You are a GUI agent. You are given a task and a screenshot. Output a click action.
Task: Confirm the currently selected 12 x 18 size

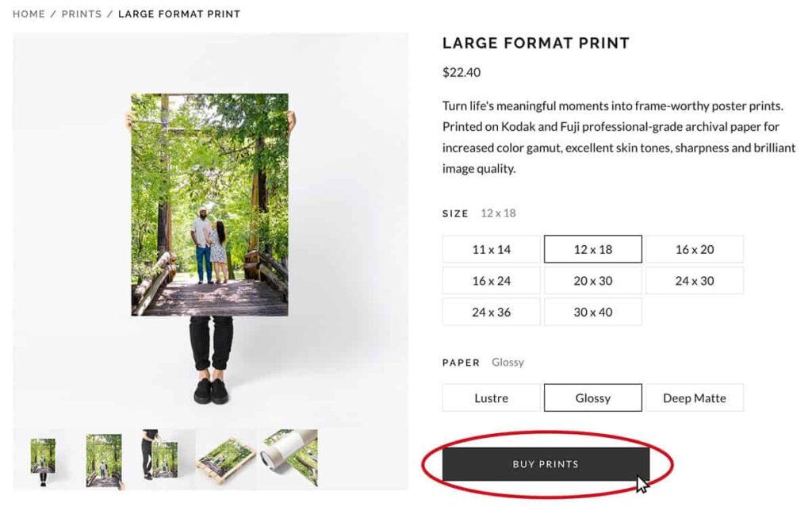coord(592,249)
